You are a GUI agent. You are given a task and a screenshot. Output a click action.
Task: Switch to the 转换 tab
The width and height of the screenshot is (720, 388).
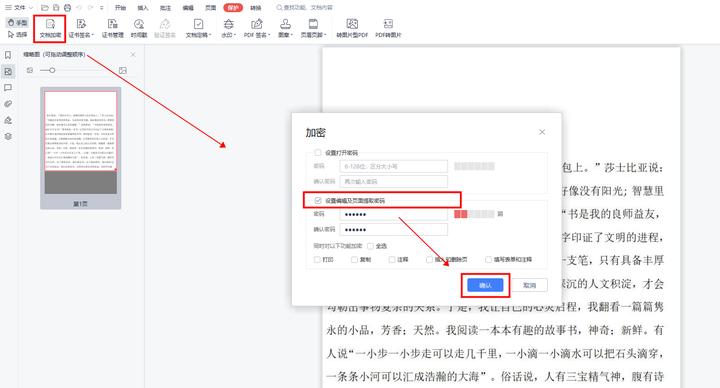pos(256,8)
